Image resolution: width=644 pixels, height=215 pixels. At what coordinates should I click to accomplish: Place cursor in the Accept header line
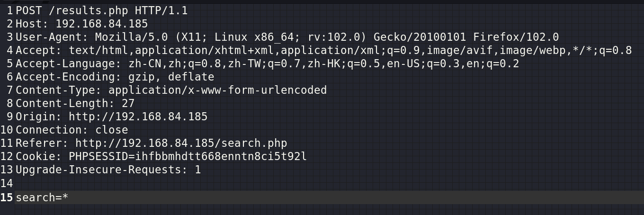[x=324, y=50]
